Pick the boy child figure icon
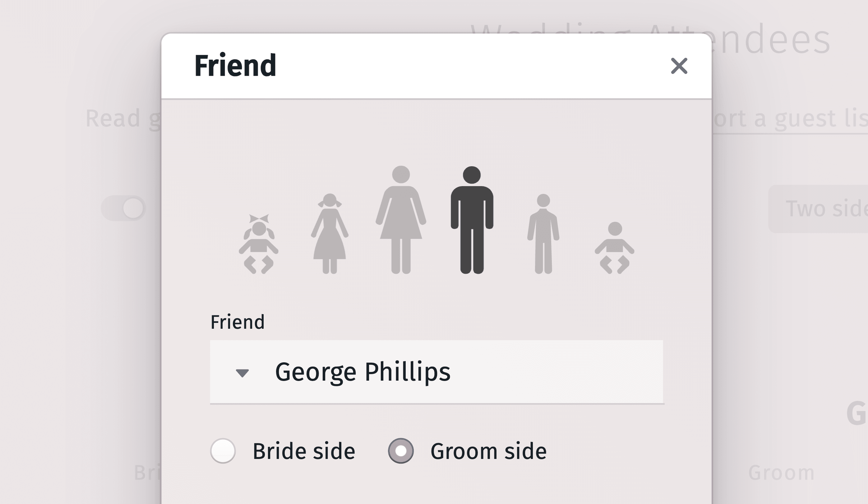Viewport: 868px width, 504px height. pos(543,234)
